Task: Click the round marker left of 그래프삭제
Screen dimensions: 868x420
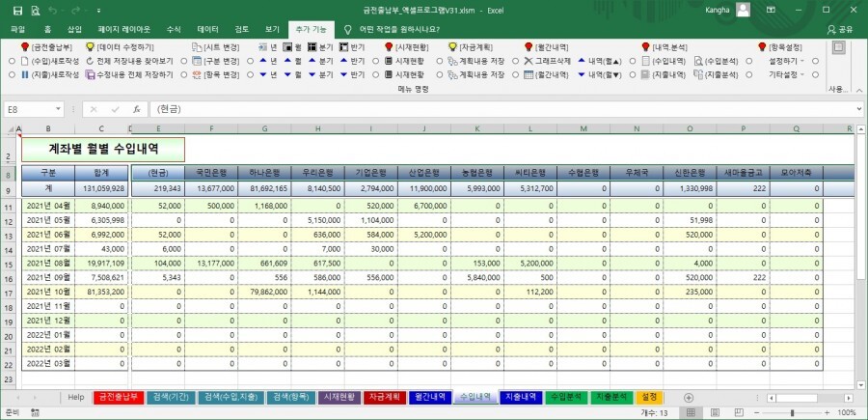Action: point(515,61)
